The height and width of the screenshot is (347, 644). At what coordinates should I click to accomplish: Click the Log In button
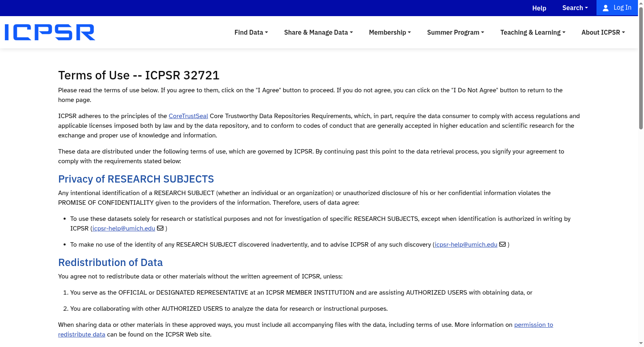point(617,8)
